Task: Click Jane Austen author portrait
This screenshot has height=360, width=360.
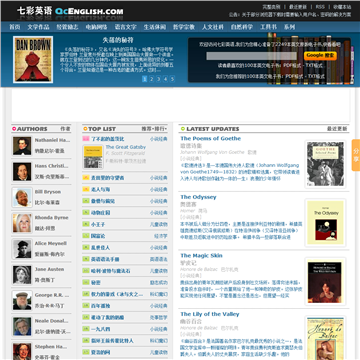Action: pyautogui.click(x=22, y=275)
